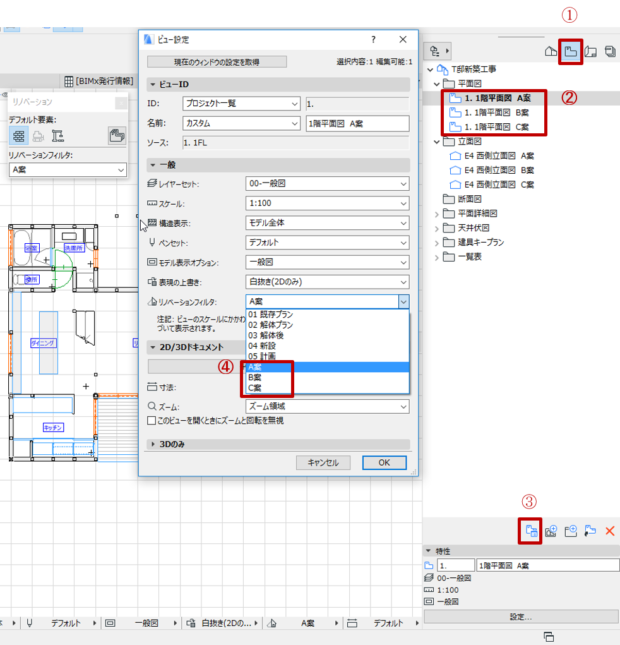This screenshot has width=620, height=645.
Task: Select the wall default element icon in Renovation palette
Action: tap(19, 136)
